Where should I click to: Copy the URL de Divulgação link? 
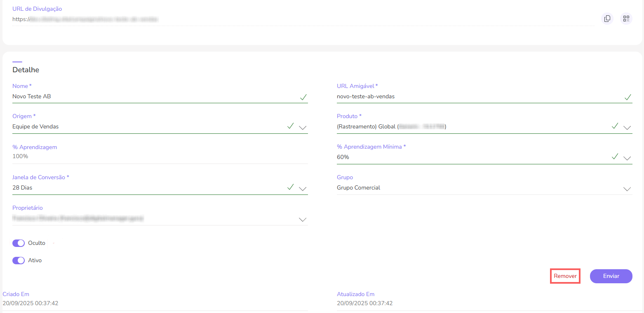pos(607,19)
